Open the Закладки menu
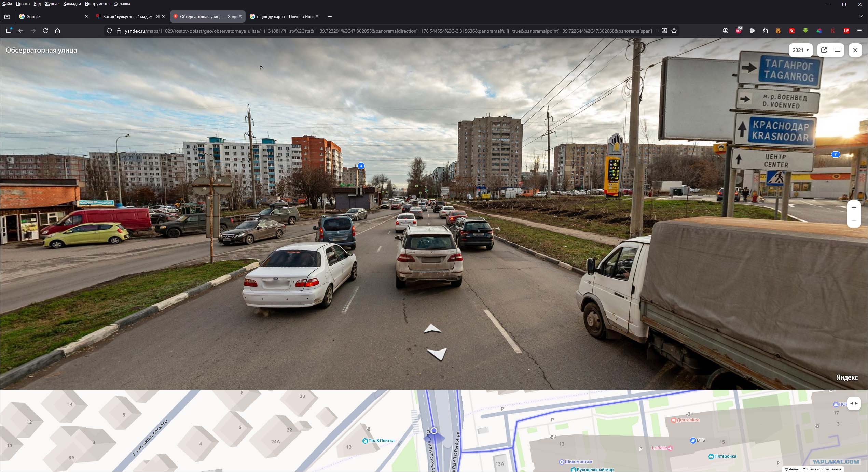The width and height of the screenshot is (868, 472). (72, 4)
